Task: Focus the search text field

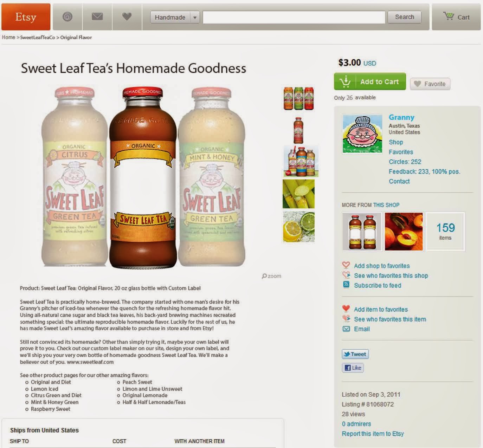Action: pyautogui.click(x=294, y=17)
